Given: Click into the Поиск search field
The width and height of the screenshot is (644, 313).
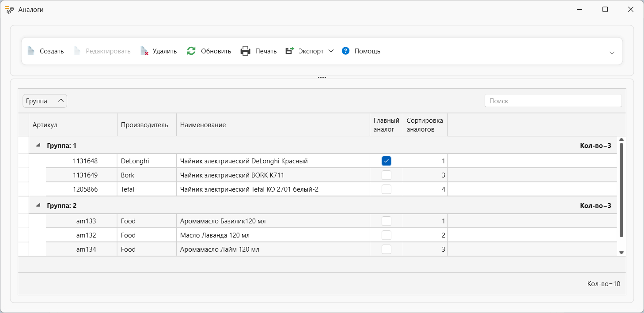Looking at the screenshot, I should click(553, 101).
